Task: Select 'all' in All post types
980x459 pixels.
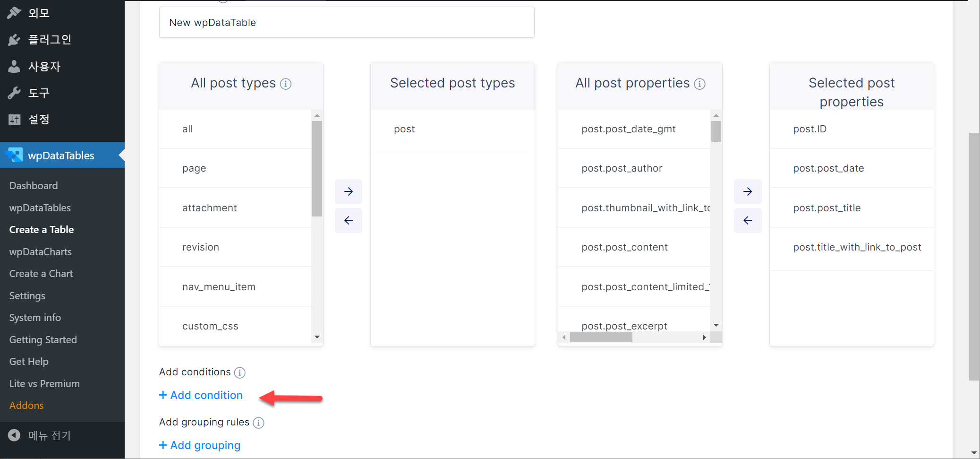Action: (235, 129)
